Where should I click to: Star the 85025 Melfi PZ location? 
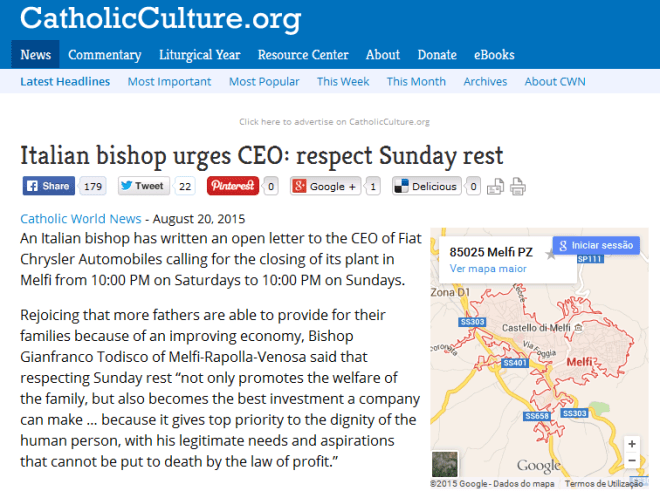pos(549,254)
